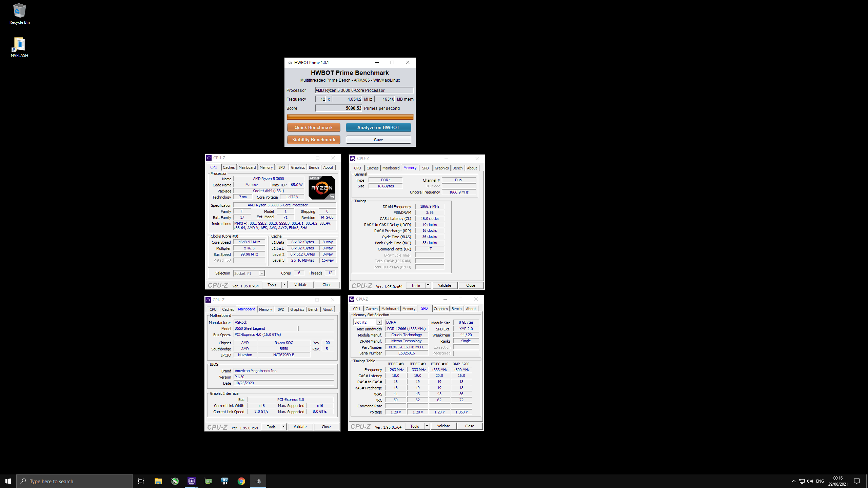Click CAS# Latency value 16.0 clocks
The height and width of the screenshot is (488, 868).
tap(430, 219)
